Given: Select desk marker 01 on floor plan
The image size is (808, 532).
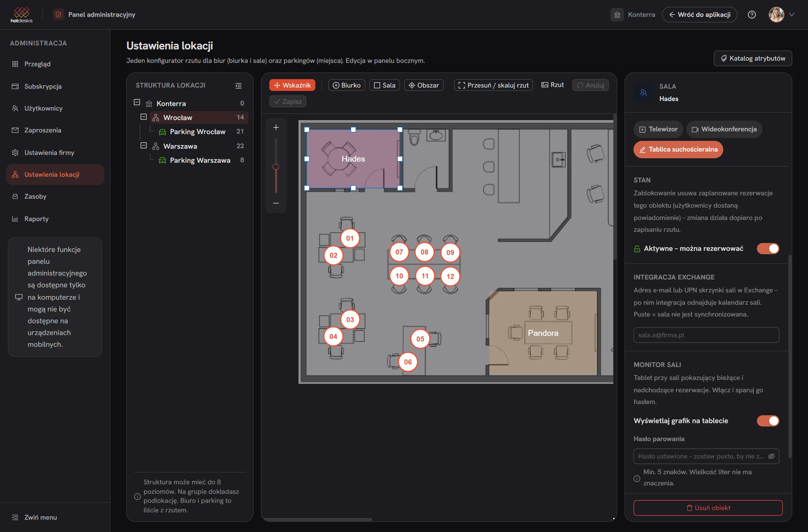Looking at the screenshot, I should tap(350, 238).
